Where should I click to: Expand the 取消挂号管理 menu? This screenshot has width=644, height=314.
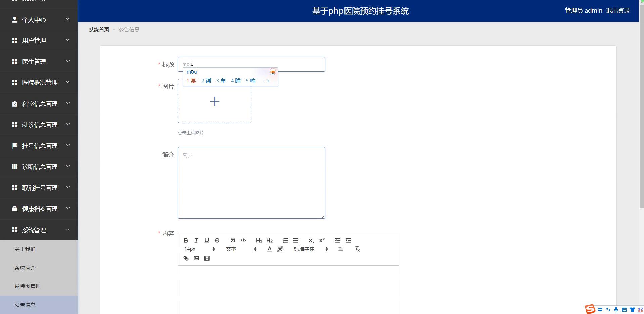point(39,188)
